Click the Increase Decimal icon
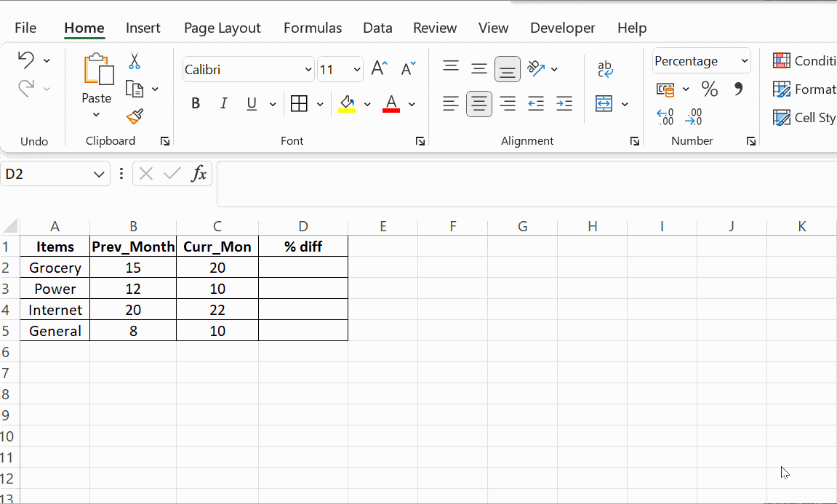Screen dimensions: 837x504 pos(665,117)
